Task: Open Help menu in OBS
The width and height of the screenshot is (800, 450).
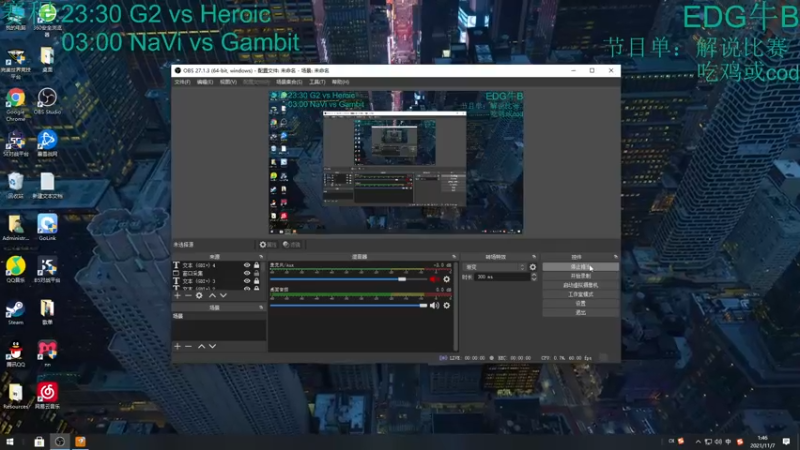Action: coord(340,82)
